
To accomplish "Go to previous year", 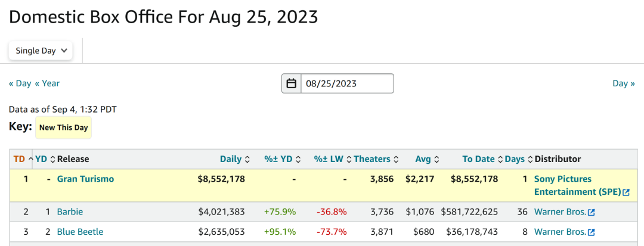I will pyautogui.click(x=47, y=83).
